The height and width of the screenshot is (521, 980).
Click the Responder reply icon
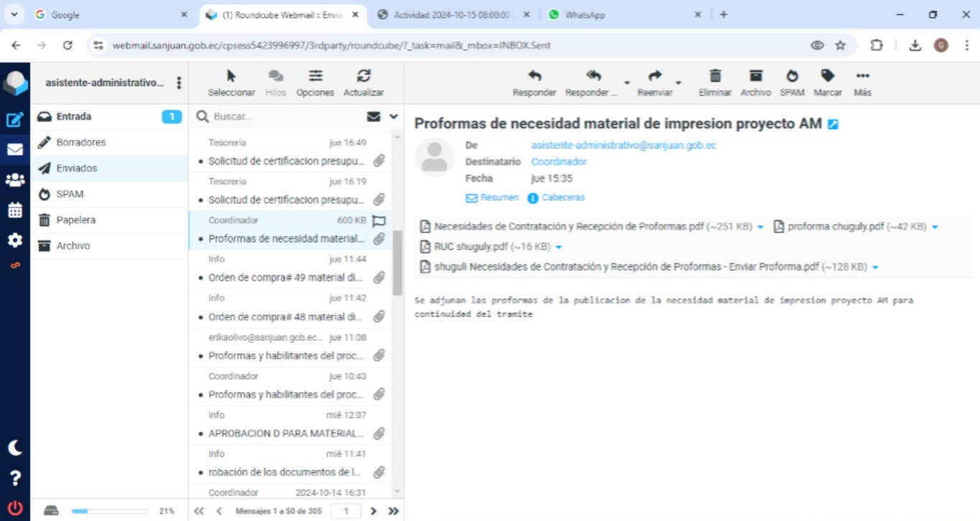(534, 76)
